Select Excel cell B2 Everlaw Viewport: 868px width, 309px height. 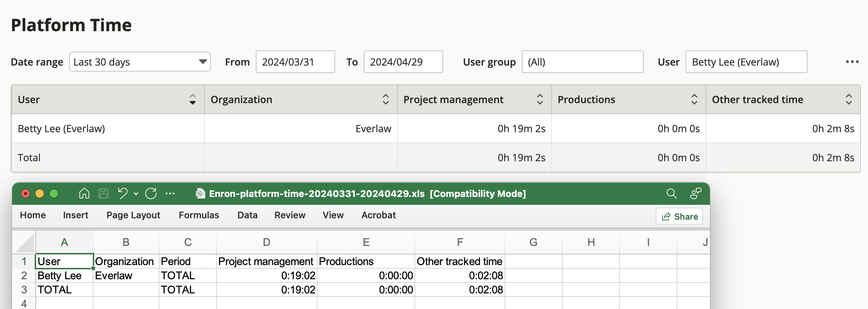click(126, 275)
